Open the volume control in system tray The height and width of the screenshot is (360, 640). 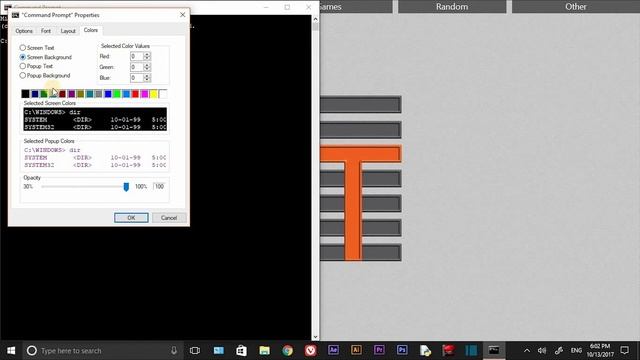click(542, 351)
